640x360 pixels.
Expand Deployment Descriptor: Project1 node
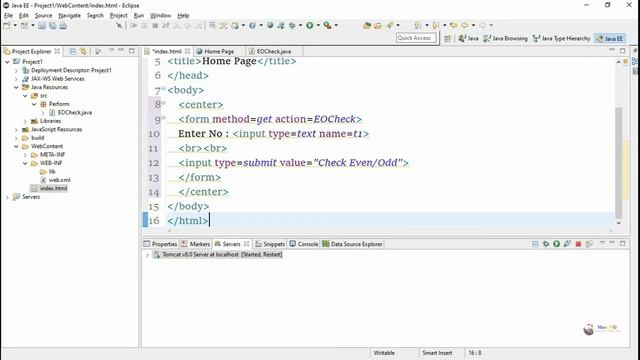pos(16,70)
